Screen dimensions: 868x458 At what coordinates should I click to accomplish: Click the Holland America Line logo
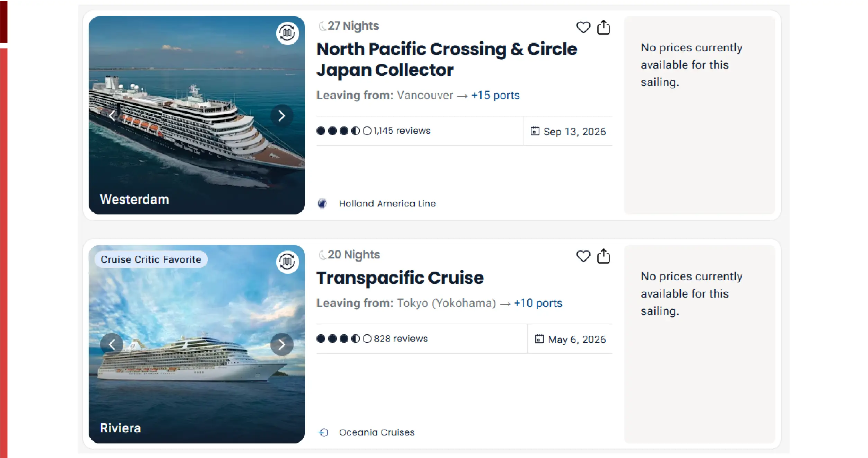(x=322, y=203)
